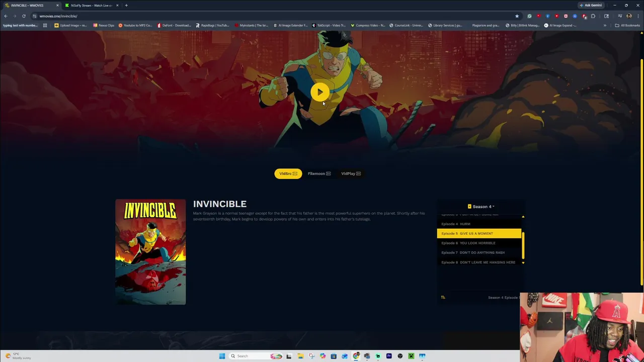Click the episode sort order icon
The width and height of the screenshot is (644, 362).
tap(443, 297)
